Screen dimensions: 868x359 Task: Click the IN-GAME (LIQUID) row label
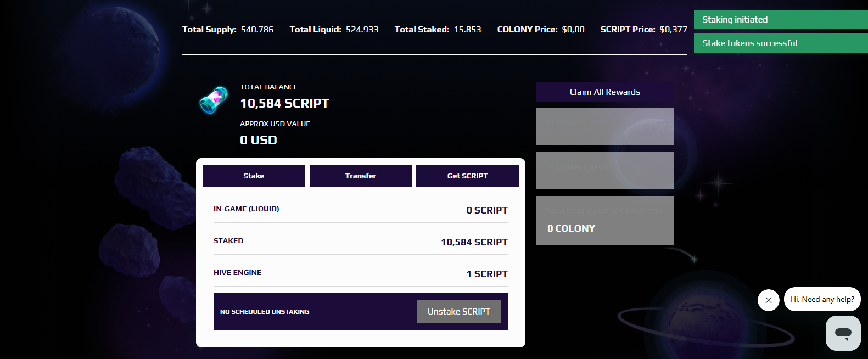[x=247, y=209]
